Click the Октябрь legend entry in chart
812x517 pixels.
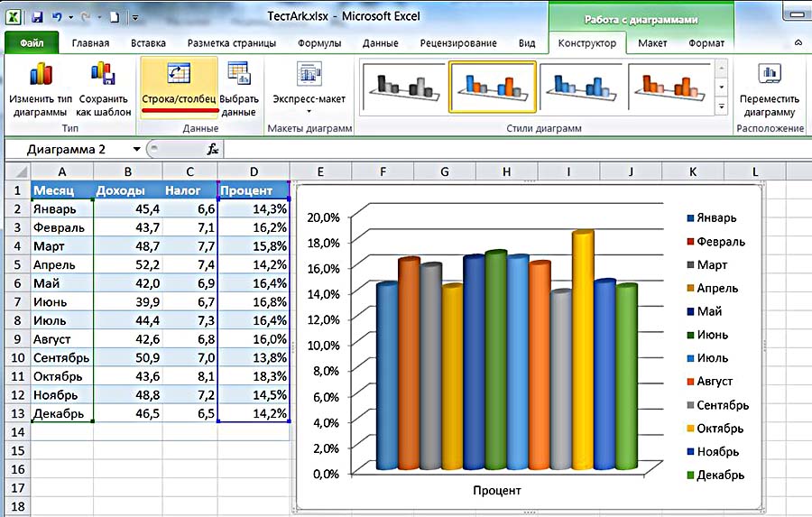coord(717,429)
